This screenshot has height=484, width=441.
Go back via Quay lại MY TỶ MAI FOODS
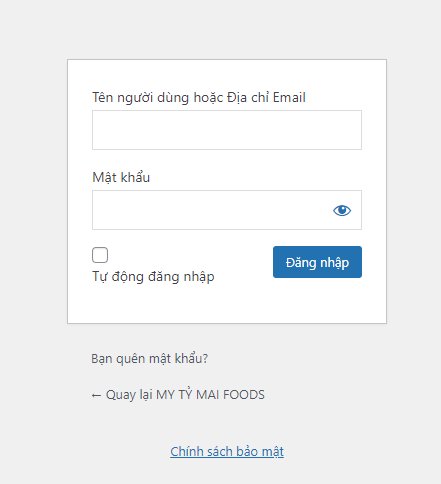(x=178, y=395)
